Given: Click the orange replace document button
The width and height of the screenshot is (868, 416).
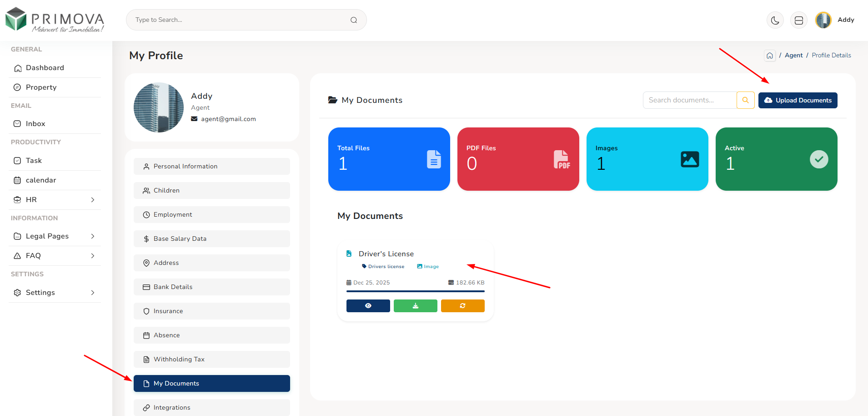Looking at the screenshot, I should click(x=462, y=306).
